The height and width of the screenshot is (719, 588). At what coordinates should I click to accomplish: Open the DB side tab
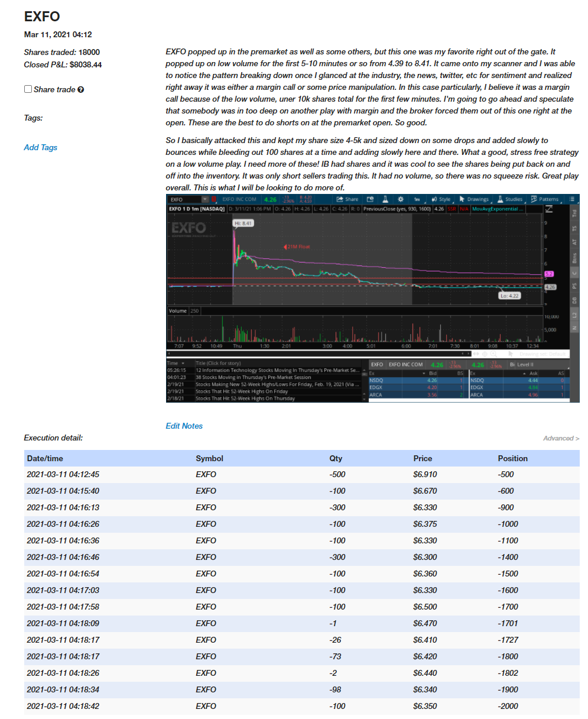(x=574, y=300)
